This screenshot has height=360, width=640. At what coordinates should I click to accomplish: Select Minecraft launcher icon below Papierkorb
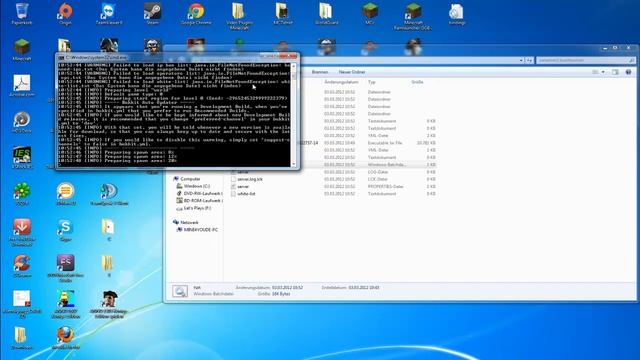[x=22, y=49]
